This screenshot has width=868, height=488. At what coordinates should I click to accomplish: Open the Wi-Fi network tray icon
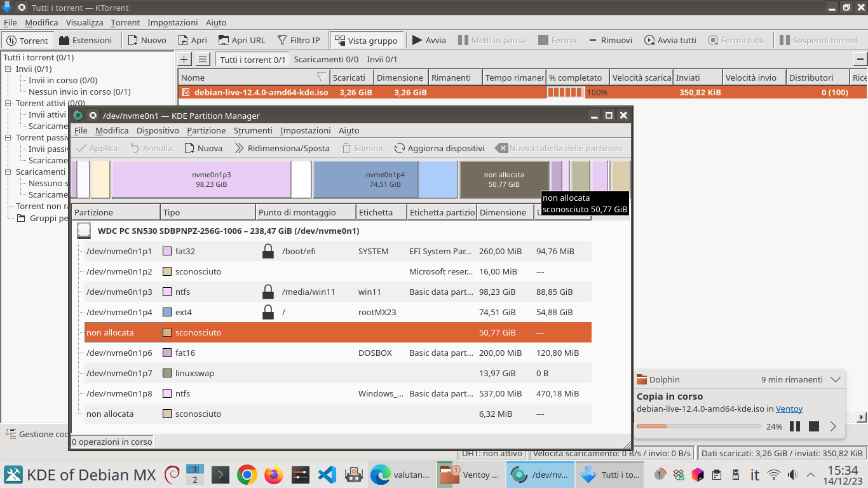click(x=773, y=475)
